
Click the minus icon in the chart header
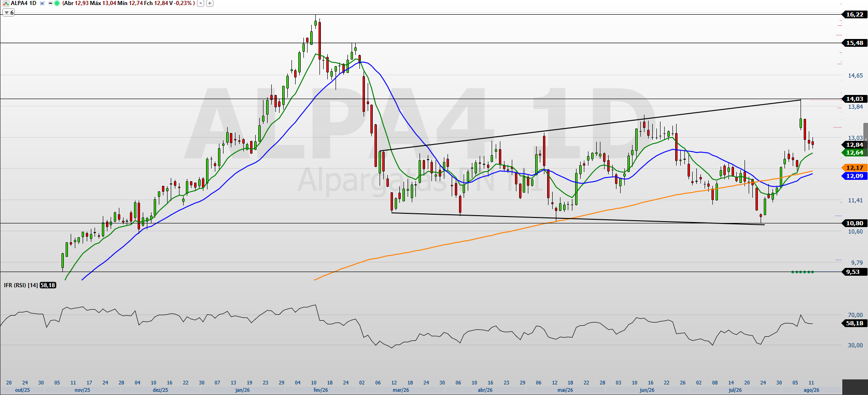pos(50,3)
